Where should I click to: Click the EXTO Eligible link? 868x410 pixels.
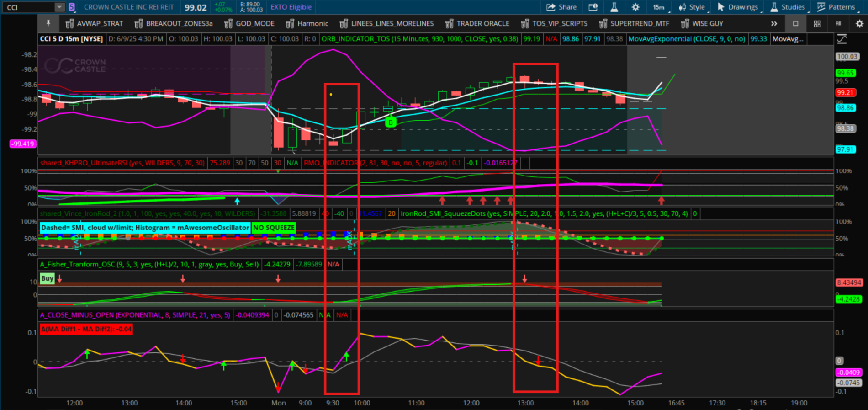pos(291,7)
